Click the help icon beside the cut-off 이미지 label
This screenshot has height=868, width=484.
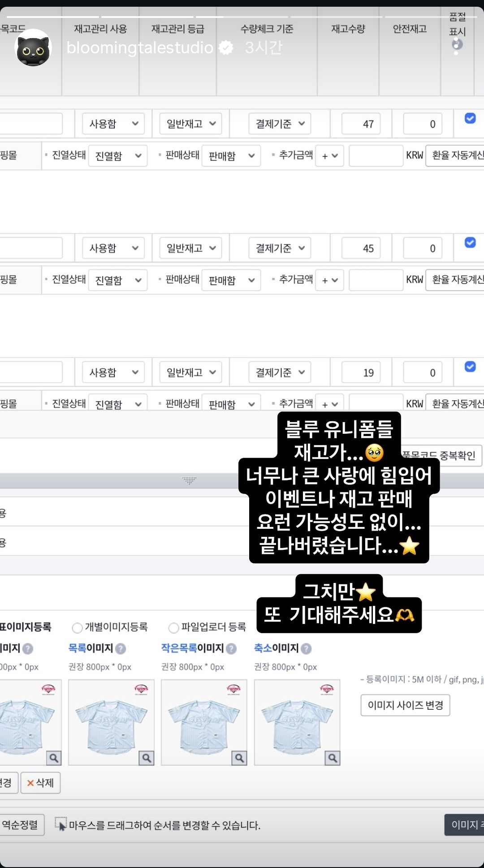tap(28, 648)
